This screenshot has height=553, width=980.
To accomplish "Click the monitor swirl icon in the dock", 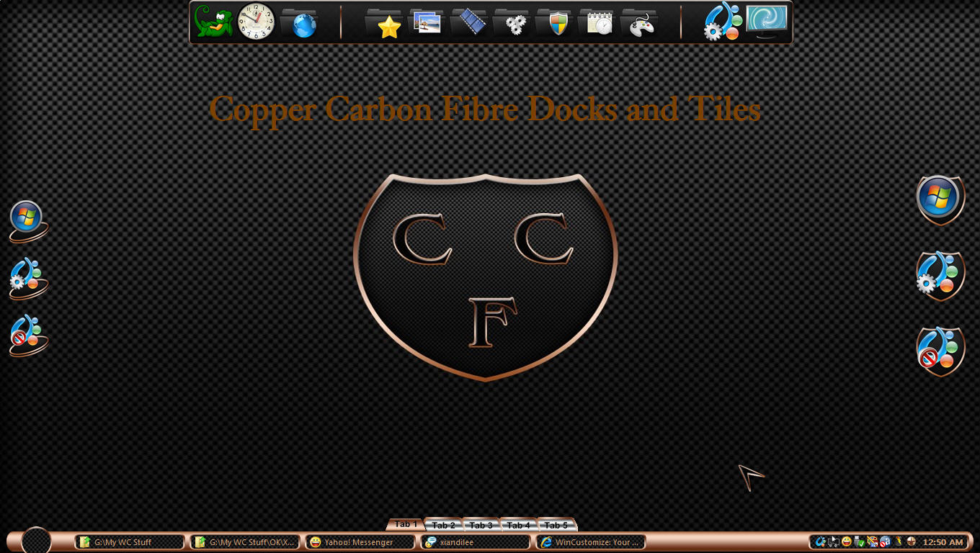I will click(766, 22).
